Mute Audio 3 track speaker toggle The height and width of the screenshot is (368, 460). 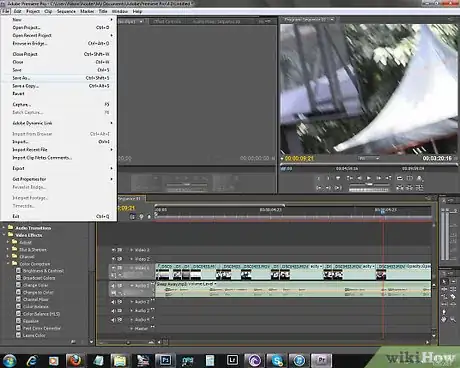113,311
